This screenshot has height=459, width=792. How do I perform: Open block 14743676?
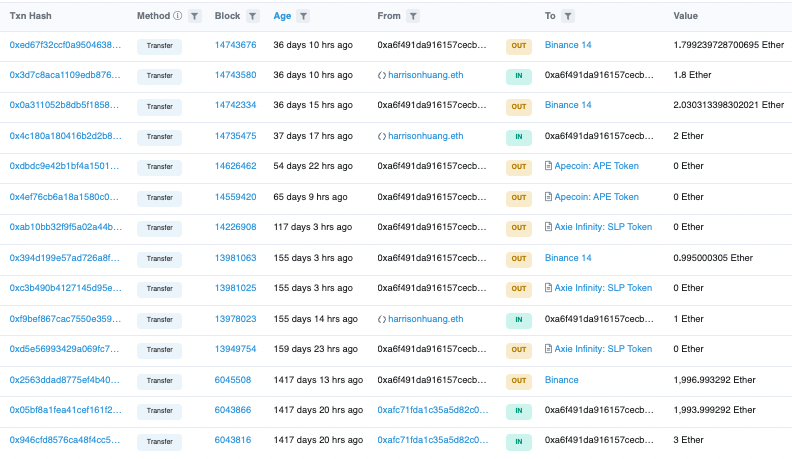click(x=235, y=45)
